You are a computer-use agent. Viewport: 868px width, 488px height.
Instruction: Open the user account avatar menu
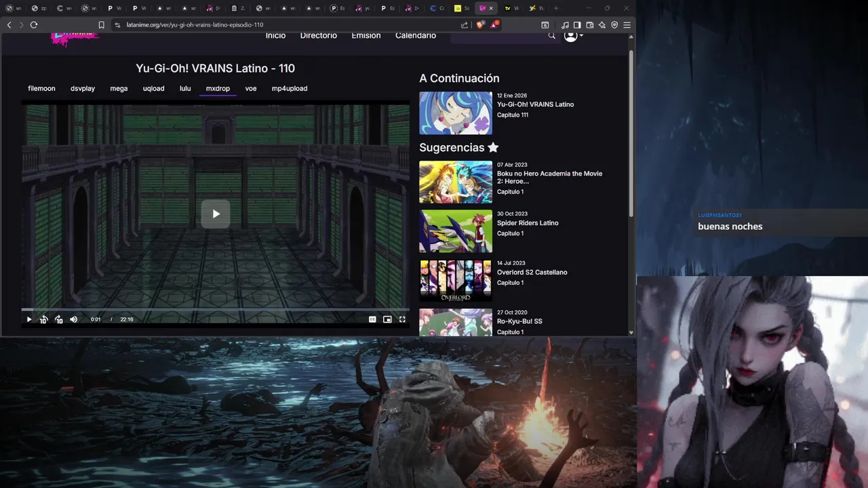573,36
